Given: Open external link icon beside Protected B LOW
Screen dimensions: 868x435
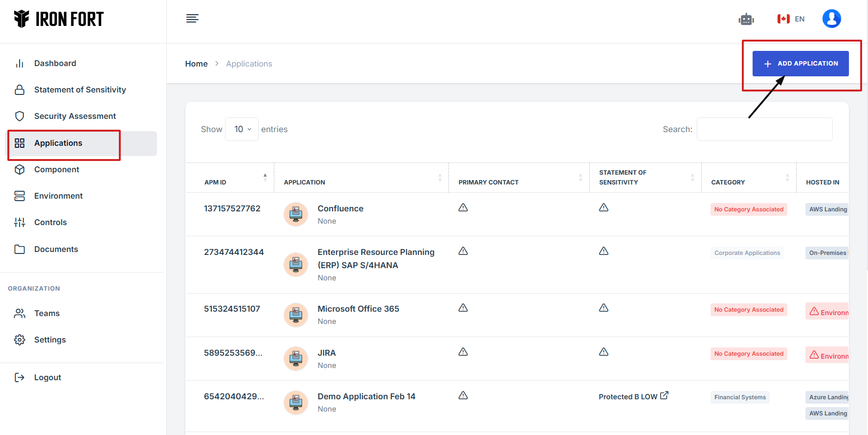Looking at the screenshot, I should (x=664, y=395).
